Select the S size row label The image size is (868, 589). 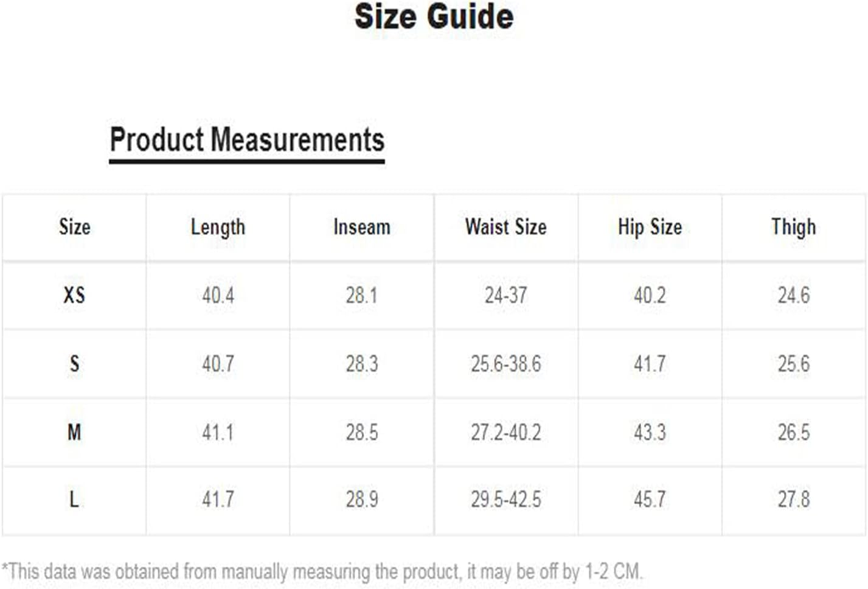(x=74, y=364)
